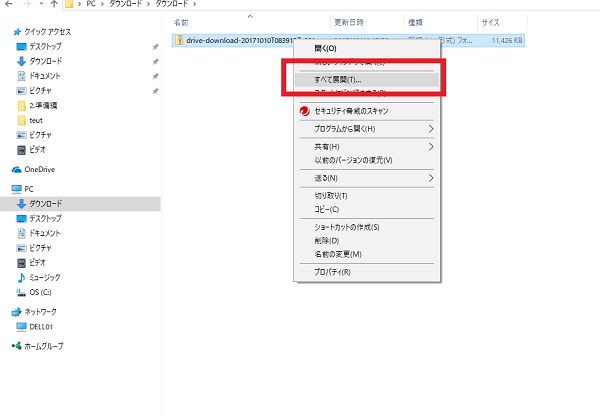Select 削除 in the context menu
This screenshot has width=600, height=416.
tap(326, 240)
